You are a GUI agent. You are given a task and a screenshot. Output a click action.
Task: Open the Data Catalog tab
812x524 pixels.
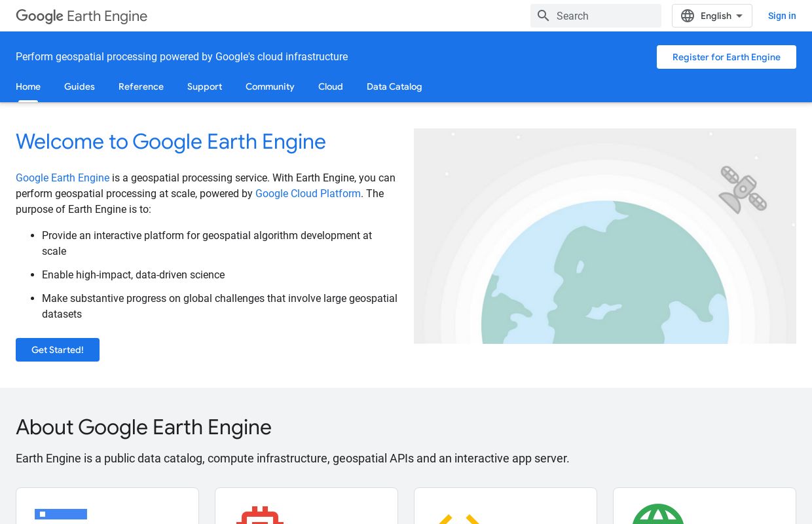point(394,86)
